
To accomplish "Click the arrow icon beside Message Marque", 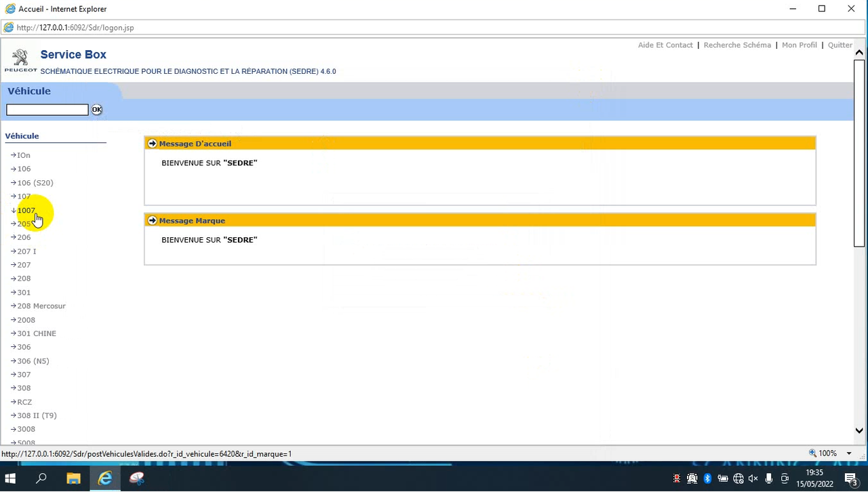I will [153, 220].
